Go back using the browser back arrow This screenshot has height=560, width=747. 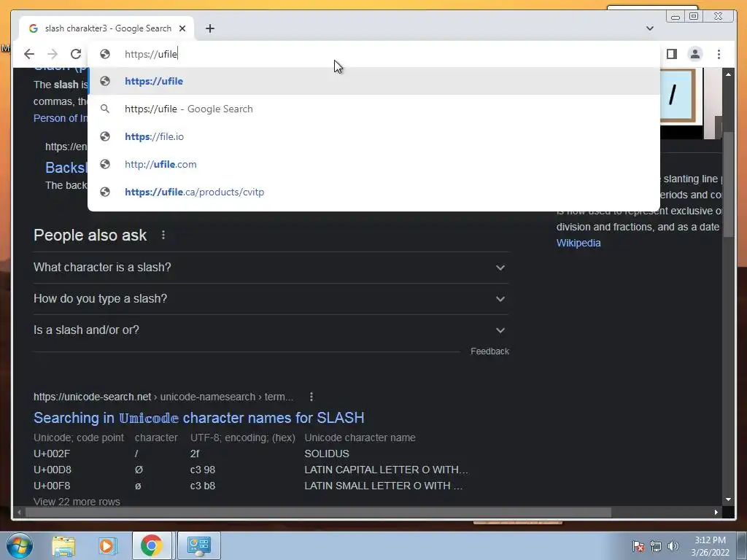[29, 54]
